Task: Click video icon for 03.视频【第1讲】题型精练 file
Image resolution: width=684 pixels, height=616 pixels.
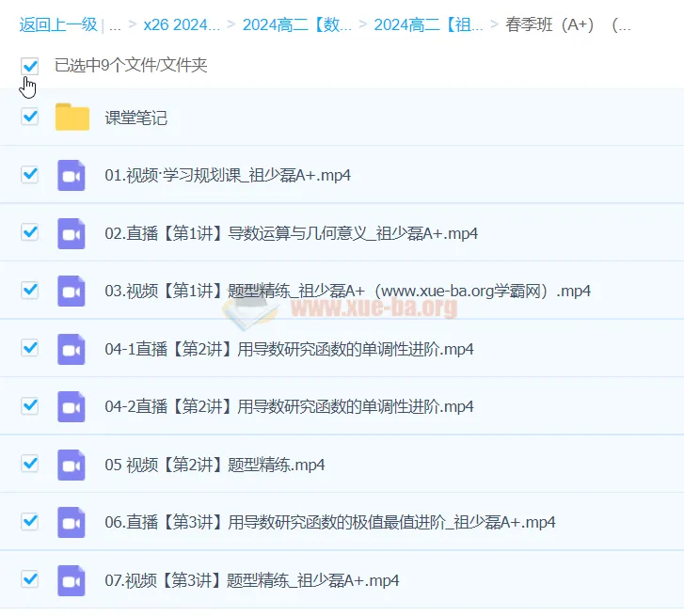Action: point(72,291)
